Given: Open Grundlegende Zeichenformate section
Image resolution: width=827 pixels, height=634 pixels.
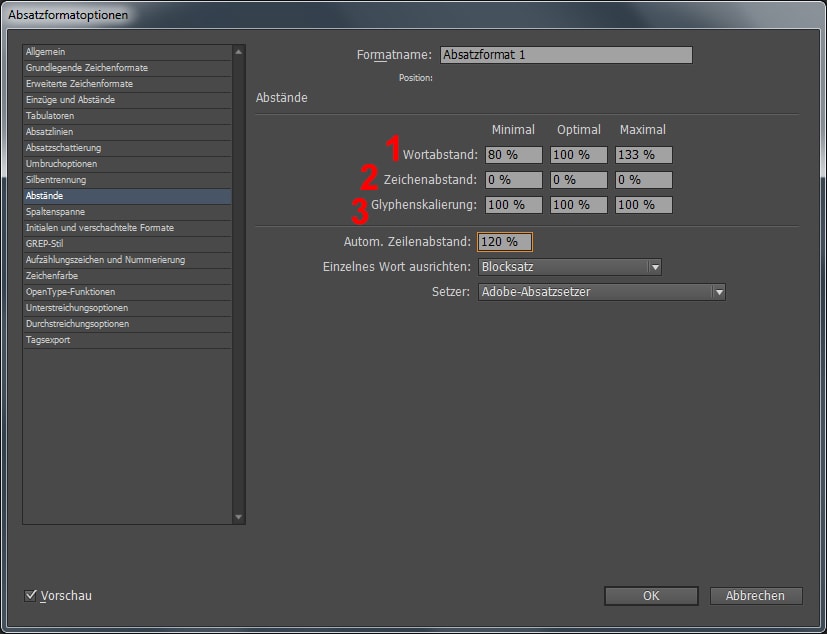Looking at the screenshot, I should (87, 68).
